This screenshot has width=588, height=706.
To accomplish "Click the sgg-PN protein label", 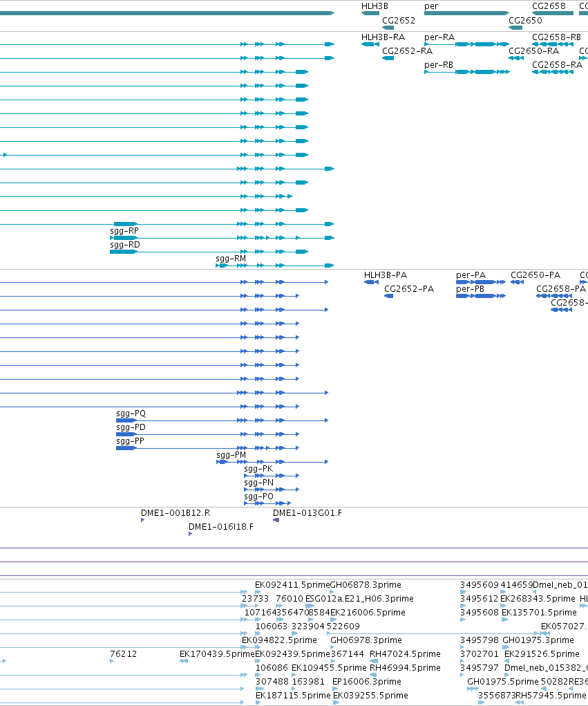I will [x=258, y=483].
